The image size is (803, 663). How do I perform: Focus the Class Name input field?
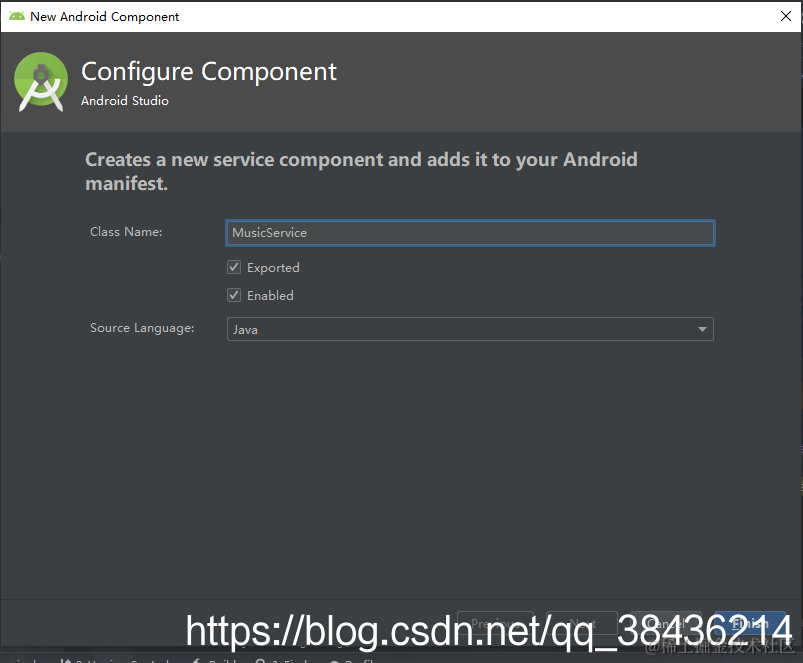pos(470,233)
